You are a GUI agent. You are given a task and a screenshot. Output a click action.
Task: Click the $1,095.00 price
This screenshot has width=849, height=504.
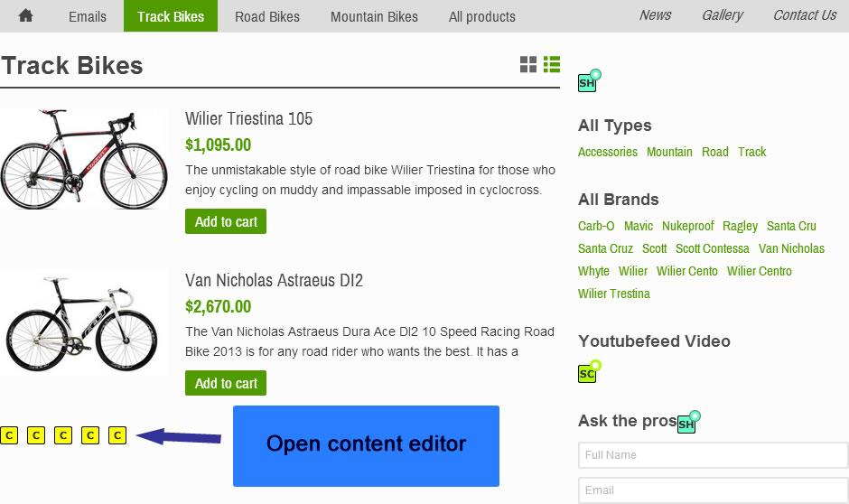219,145
